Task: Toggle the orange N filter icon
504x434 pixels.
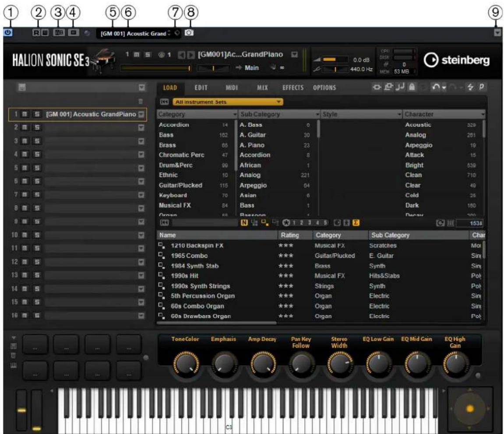Action: pyautogui.click(x=244, y=223)
